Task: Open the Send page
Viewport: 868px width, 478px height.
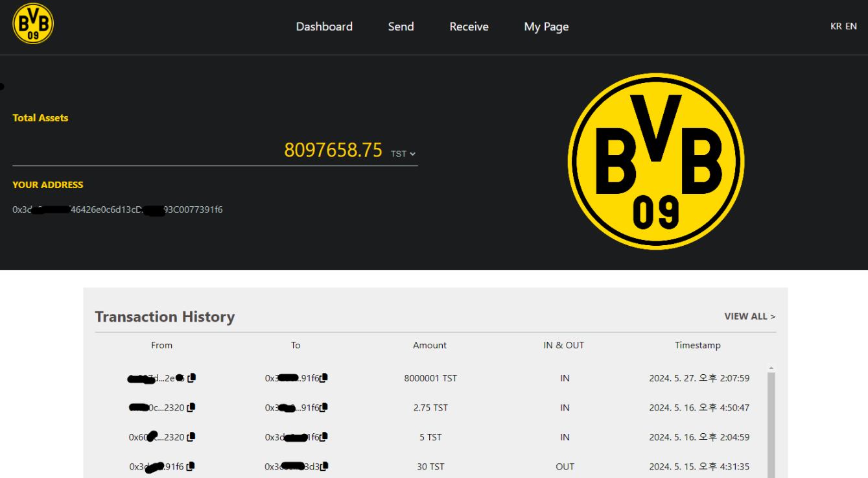Action: [x=401, y=27]
